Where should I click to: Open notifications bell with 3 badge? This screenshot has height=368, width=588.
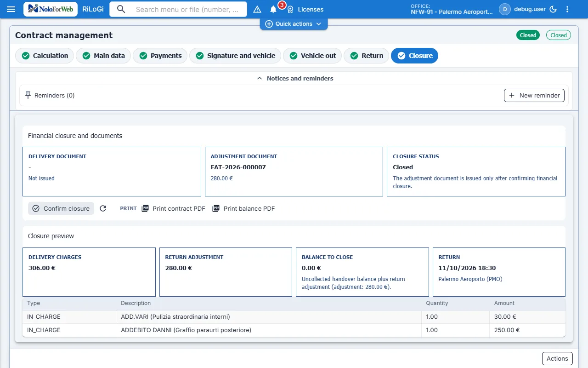[273, 9]
